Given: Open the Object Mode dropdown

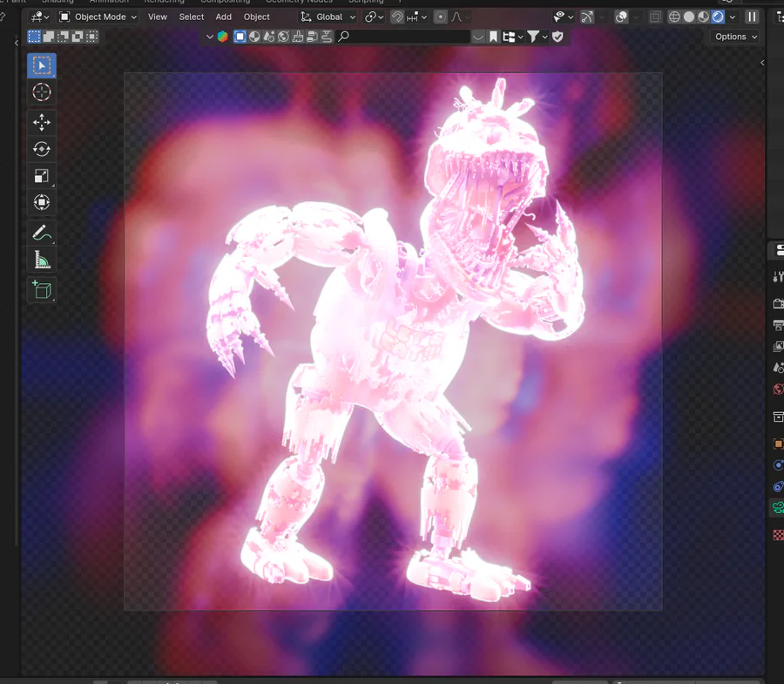Looking at the screenshot, I should point(98,17).
